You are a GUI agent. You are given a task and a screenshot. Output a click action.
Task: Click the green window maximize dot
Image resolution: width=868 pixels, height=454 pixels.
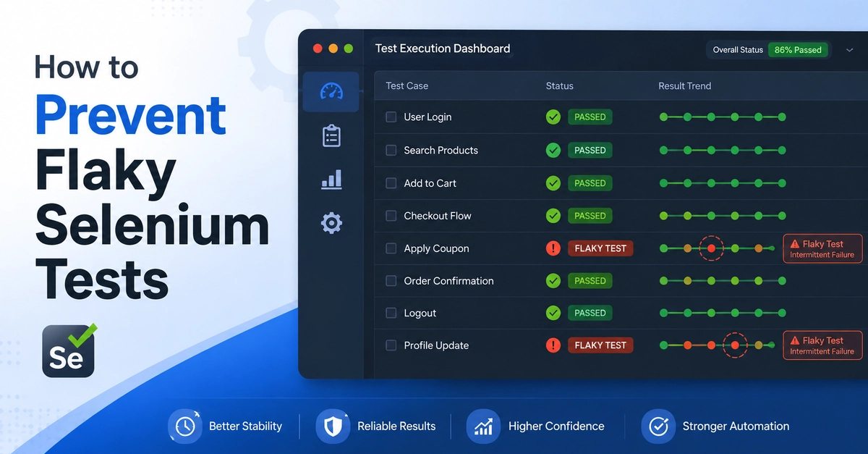pos(349,49)
